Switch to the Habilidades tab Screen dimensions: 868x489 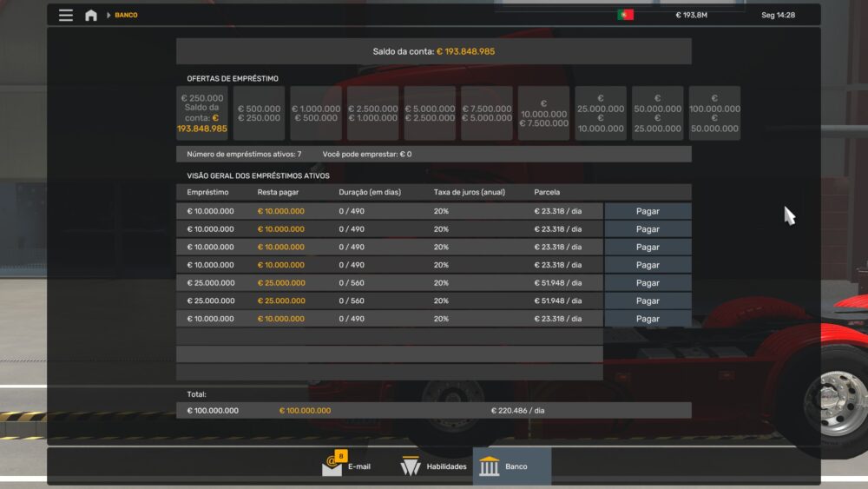pos(445,466)
